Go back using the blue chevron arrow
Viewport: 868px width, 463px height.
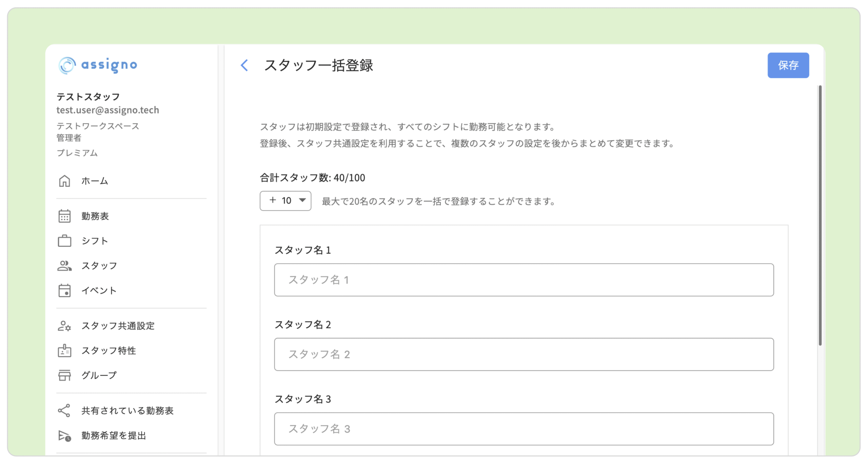pos(244,65)
